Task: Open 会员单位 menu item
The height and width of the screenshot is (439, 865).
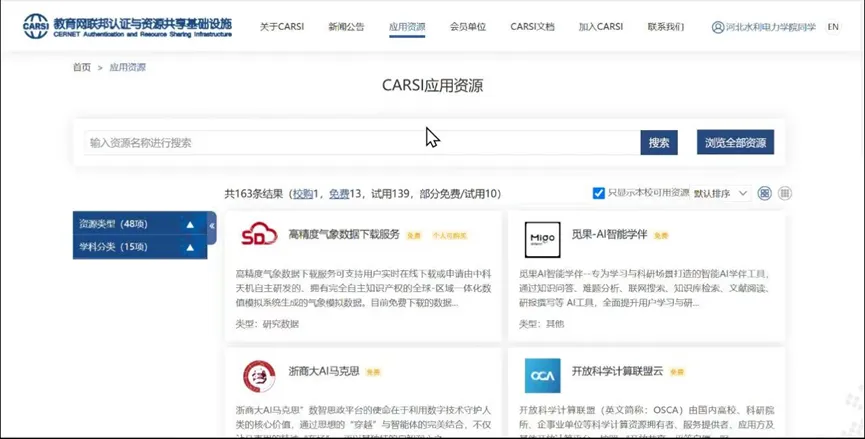Action: click(x=468, y=26)
